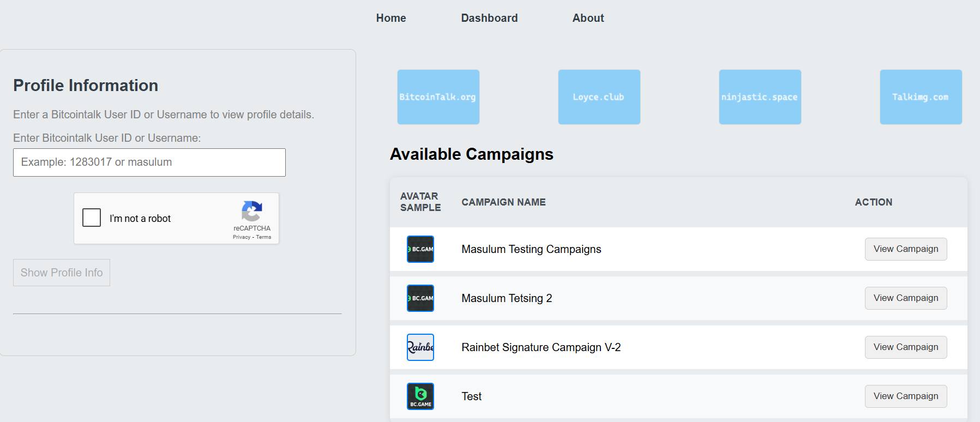980x422 pixels.
Task: Click the AVATAR SAMPLE column header
Action: tap(420, 202)
